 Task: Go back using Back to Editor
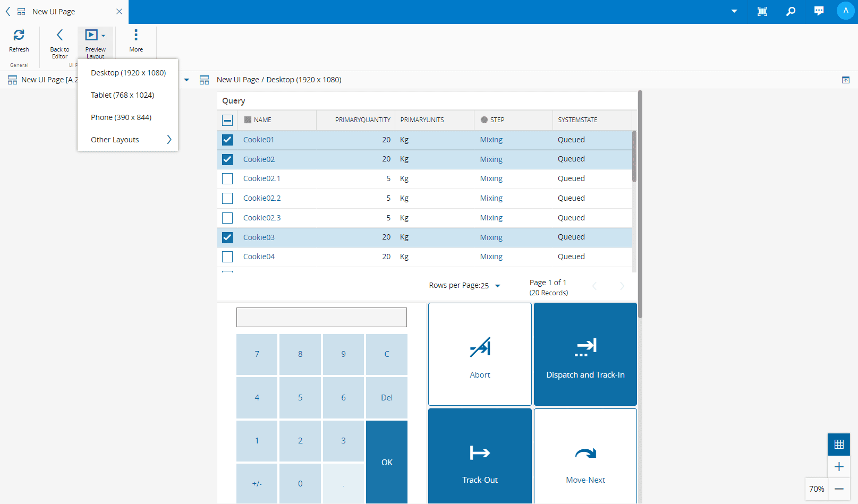click(60, 36)
